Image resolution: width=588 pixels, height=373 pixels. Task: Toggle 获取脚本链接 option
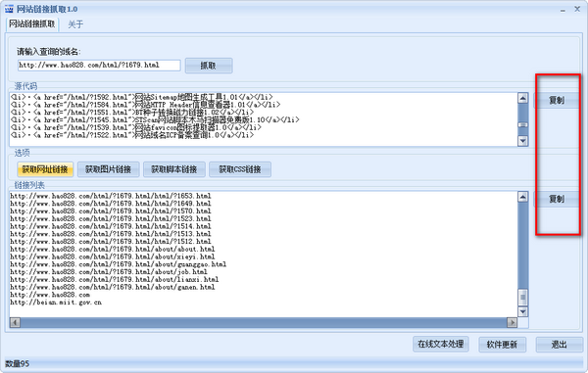tap(174, 169)
